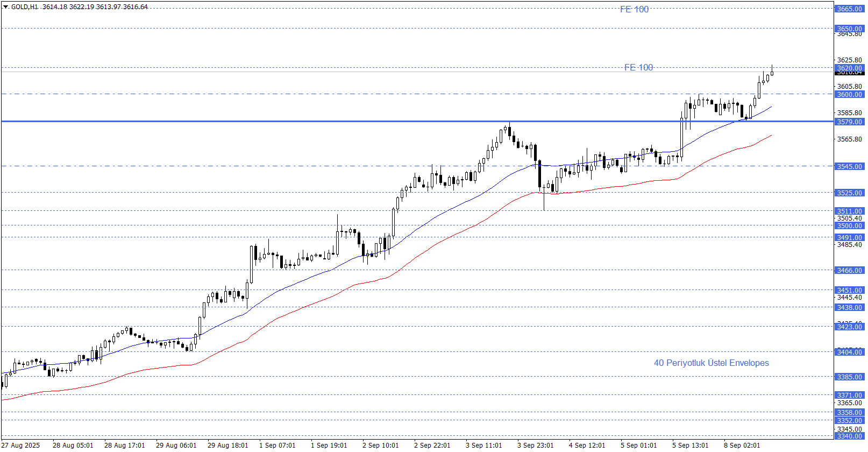Click the 3466.00 price level tag
Screen dimensions: 868x452
[x=849, y=270]
